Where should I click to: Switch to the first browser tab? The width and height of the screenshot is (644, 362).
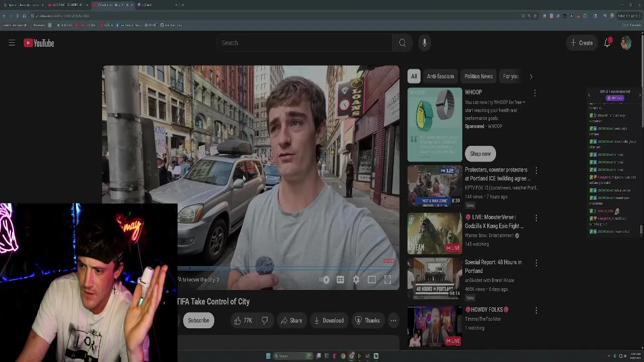(23, 5)
